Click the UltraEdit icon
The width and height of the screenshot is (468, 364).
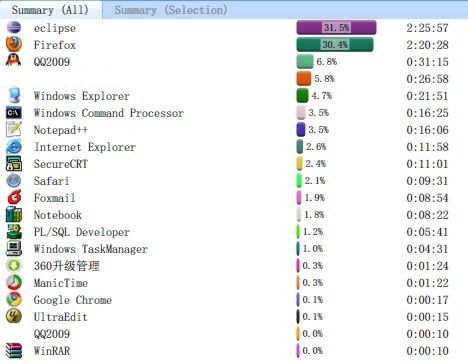tap(14, 316)
